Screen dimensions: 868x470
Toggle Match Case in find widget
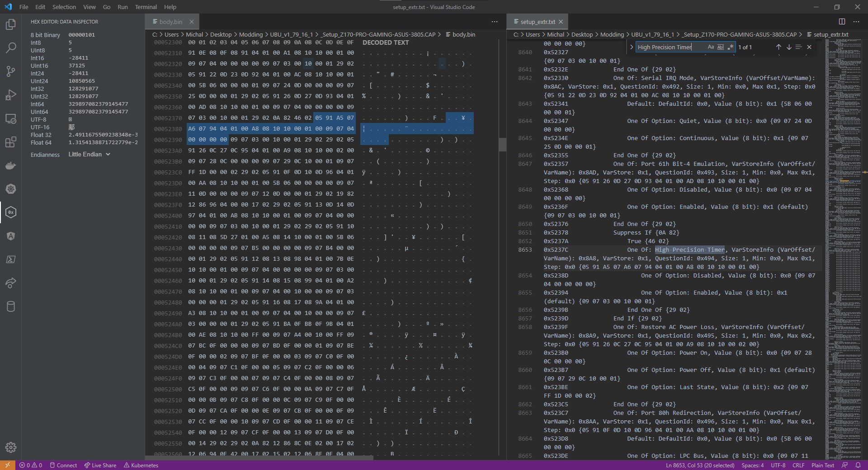(x=711, y=47)
